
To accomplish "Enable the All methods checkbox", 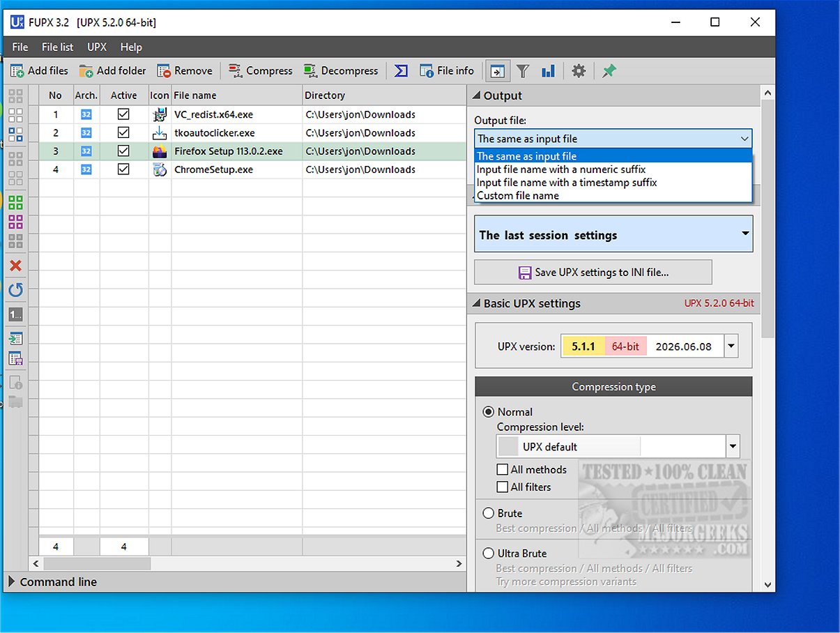I will click(502, 470).
